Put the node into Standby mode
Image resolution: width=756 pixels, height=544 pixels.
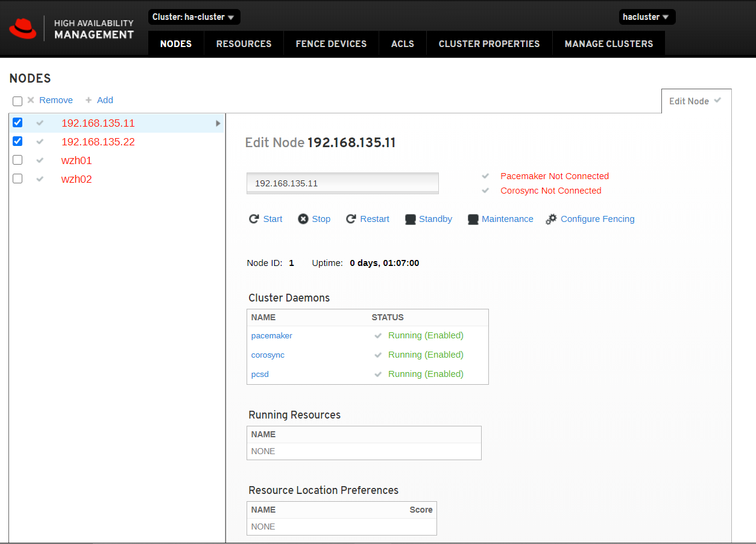[430, 219]
